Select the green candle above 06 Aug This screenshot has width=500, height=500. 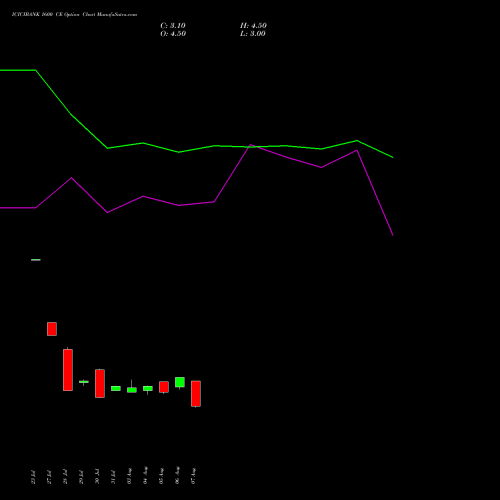180,382
